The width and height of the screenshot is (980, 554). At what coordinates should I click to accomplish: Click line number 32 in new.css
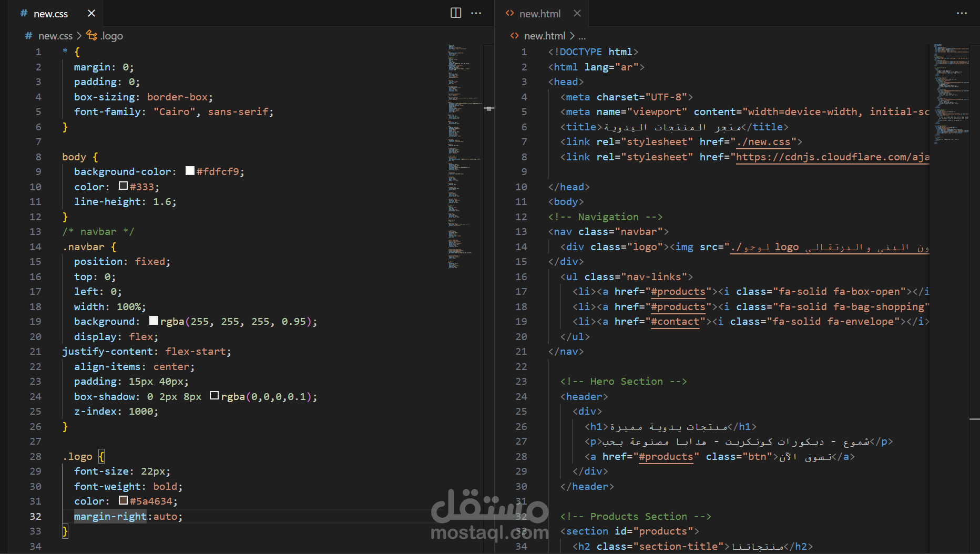point(36,517)
